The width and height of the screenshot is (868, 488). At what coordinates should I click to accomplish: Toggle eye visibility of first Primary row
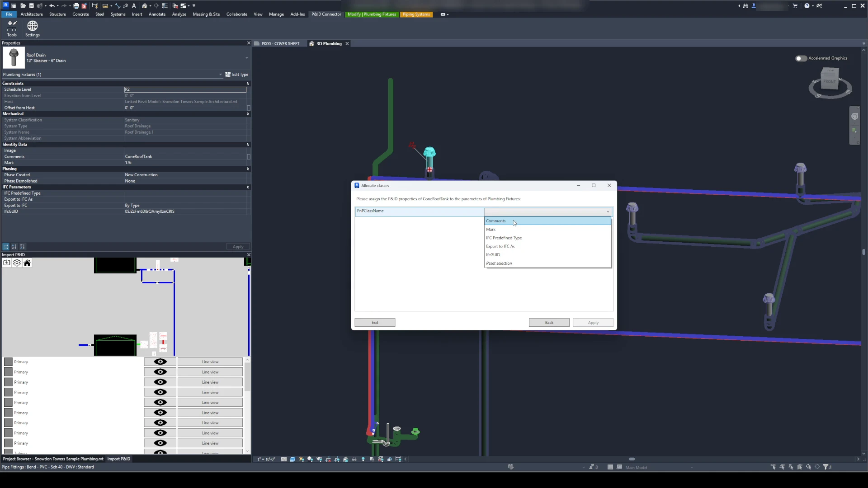160,362
